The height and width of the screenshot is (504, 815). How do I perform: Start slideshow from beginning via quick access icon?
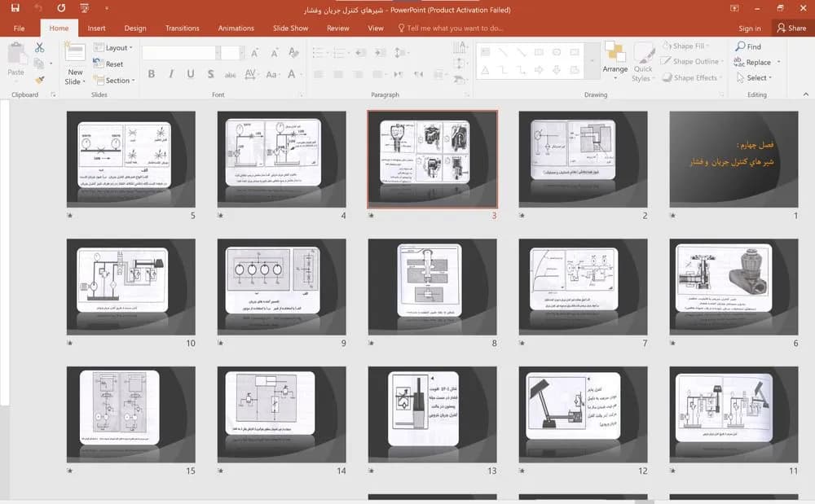tap(85, 8)
